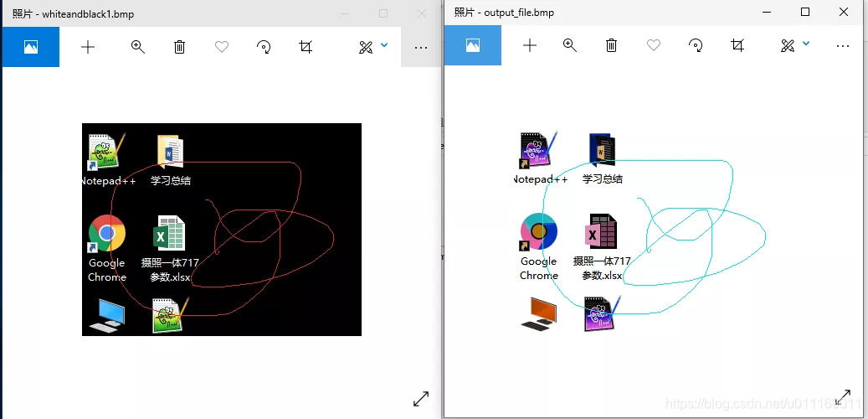
Task: Click the white-background image in output_file.bmp
Action: click(653, 230)
